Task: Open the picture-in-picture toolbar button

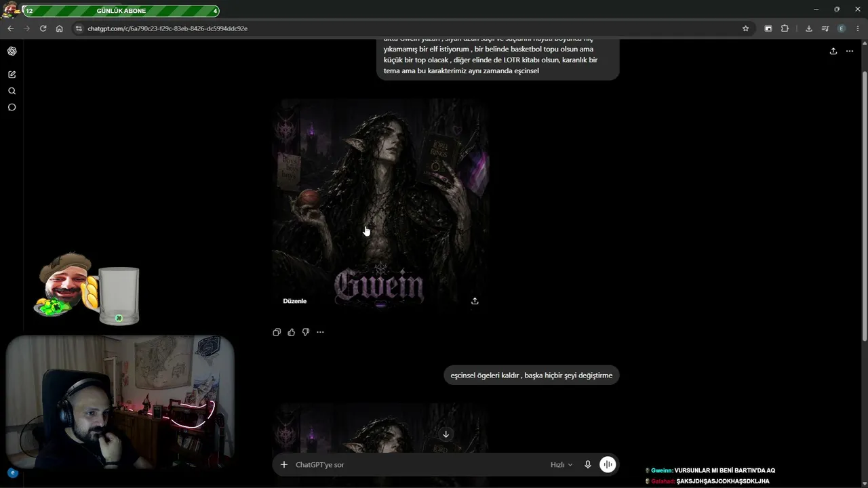Action: coord(768,28)
